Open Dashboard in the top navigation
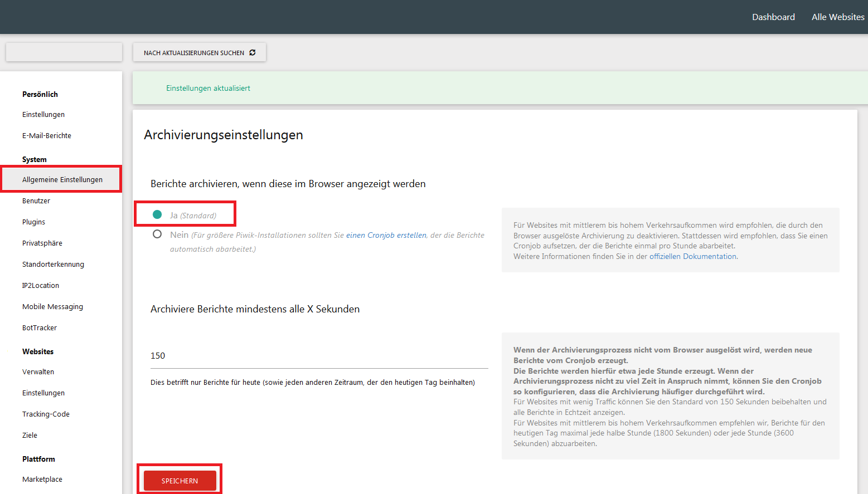868x494 pixels. click(773, 17)
